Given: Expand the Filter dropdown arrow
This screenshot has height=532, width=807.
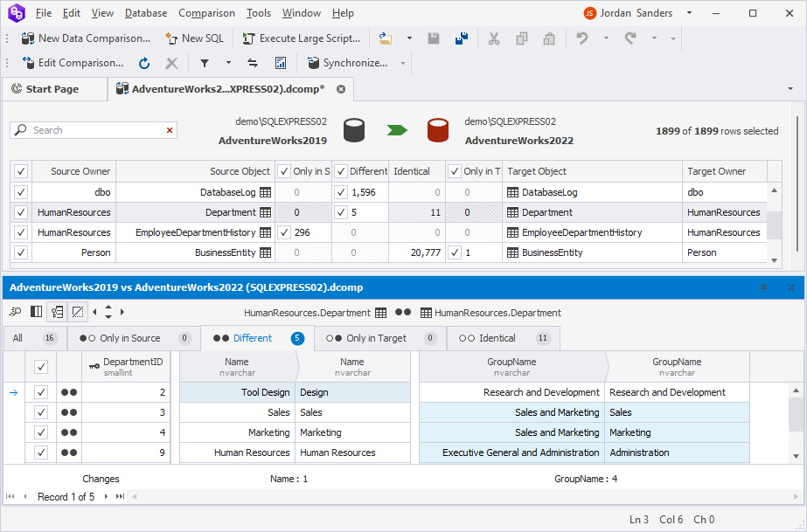Looking at the screenshot, I should (228, 63).
